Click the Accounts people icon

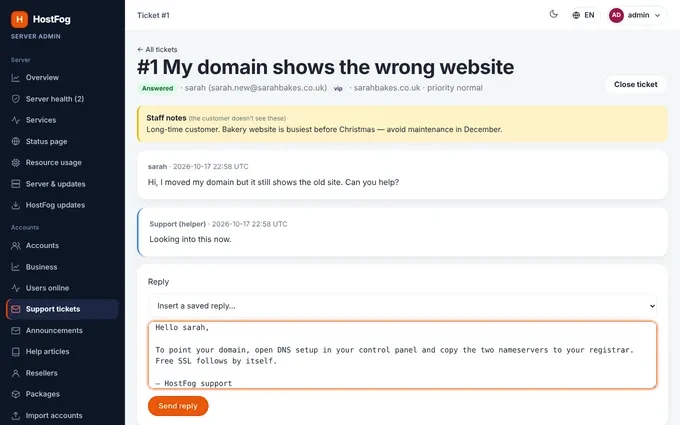click(16, 245)
